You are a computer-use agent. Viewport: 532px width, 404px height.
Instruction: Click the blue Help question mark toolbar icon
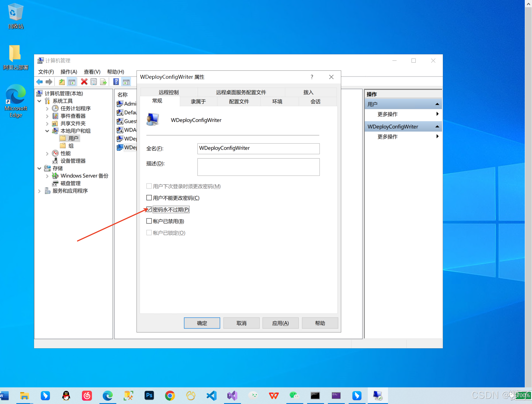point(116,82)
